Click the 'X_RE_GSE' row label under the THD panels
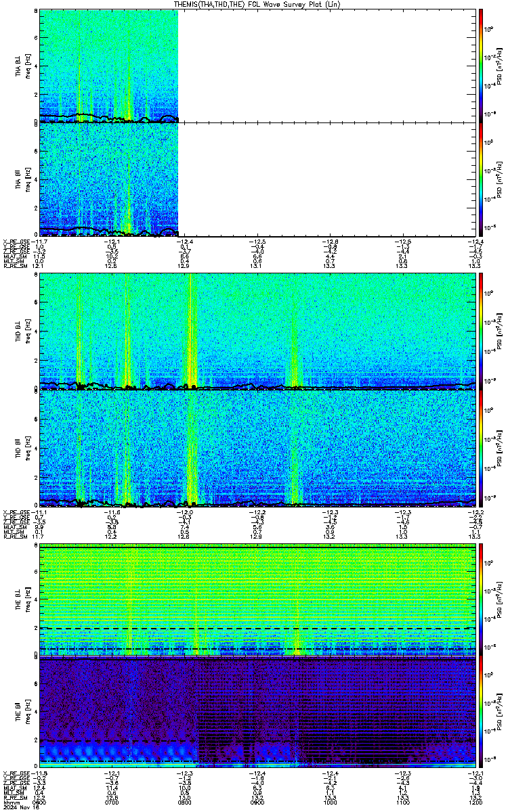Viewport: 508px width, 812px height. pos(16,511)
